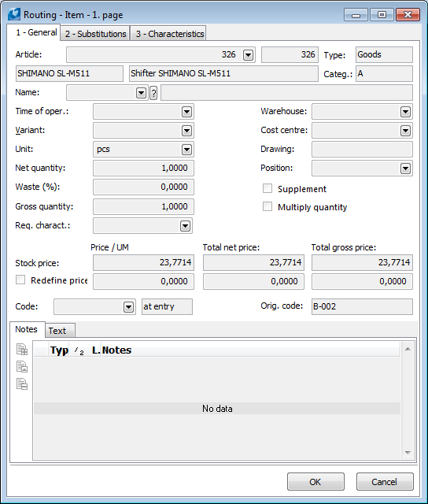Tick the Multiply quantity checkbox
Image resolution: width=428 pixels, height=504 pixels.
coord(267,206)
